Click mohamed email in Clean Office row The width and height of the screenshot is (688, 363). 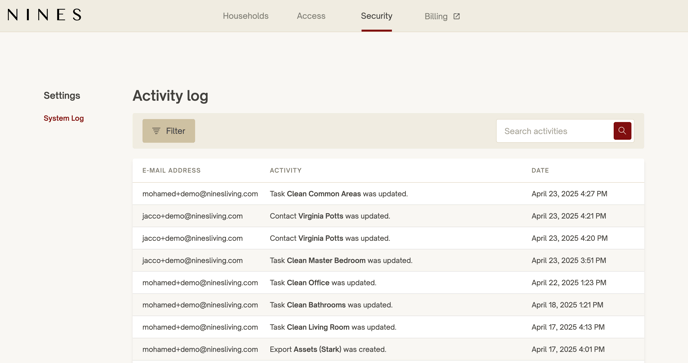[200, 283]
